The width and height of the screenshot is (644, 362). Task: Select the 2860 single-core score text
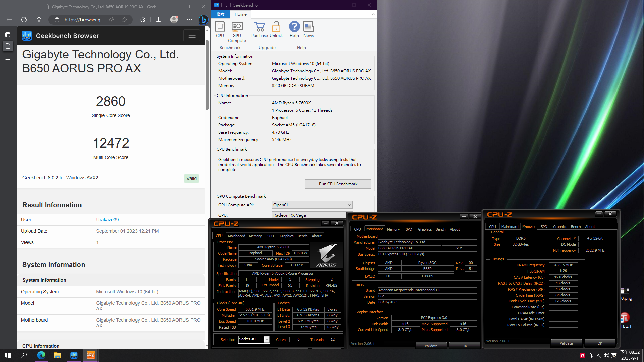click(111, 101)
